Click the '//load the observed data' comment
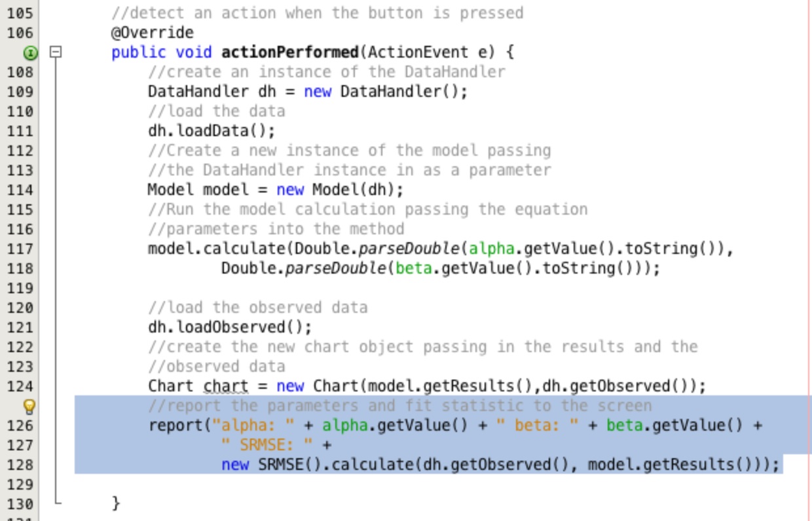 [x=258, y=308]
